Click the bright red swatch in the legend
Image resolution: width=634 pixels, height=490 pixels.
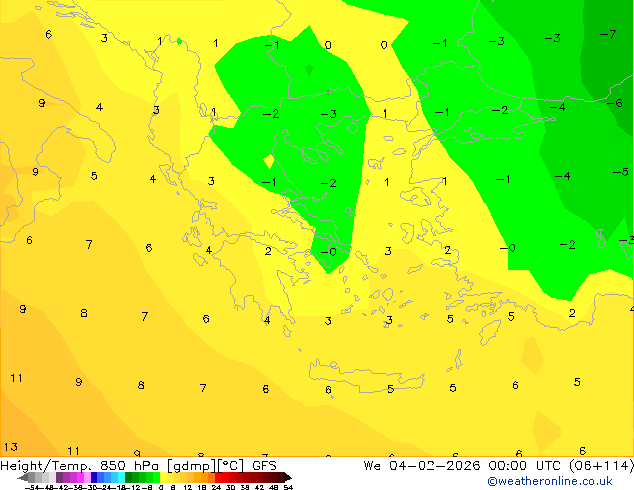[x=218, y=478]
